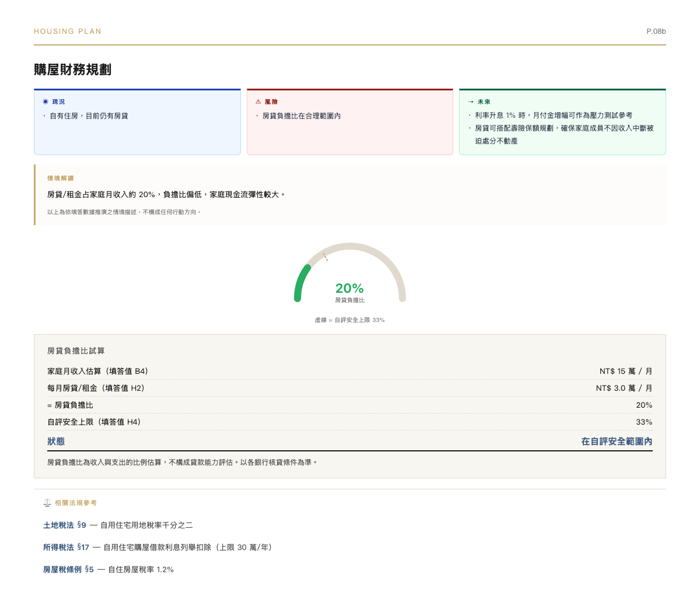This screenshot has height=613, width=700.
Task: Select the HOUSING PLAN header tab
Action: (x=68, y=31)
